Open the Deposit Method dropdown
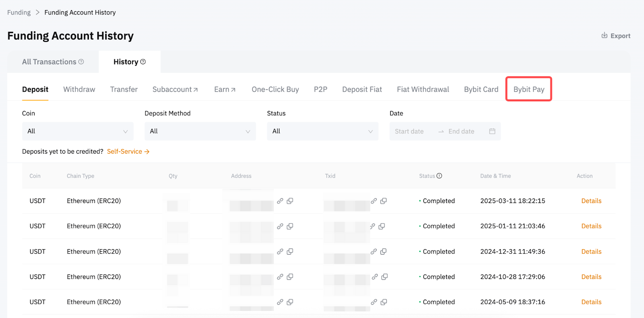Viewport: 644px width, 318px height. pyautogui.click(x=200, y=131)
